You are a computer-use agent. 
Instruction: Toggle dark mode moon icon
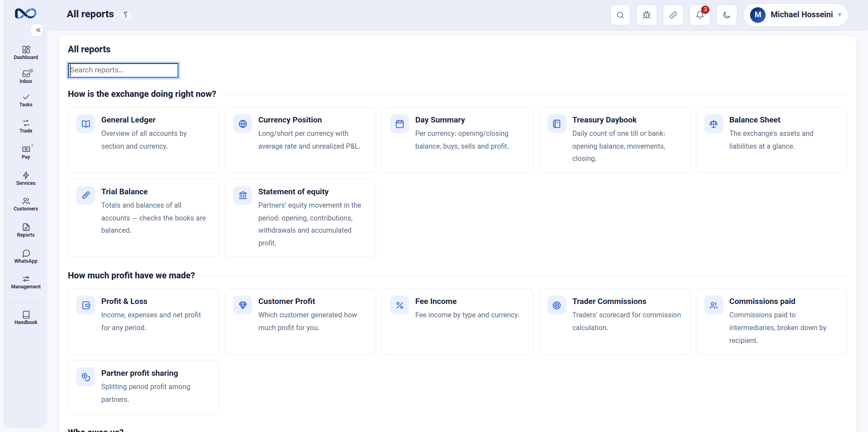coord(726,15)
